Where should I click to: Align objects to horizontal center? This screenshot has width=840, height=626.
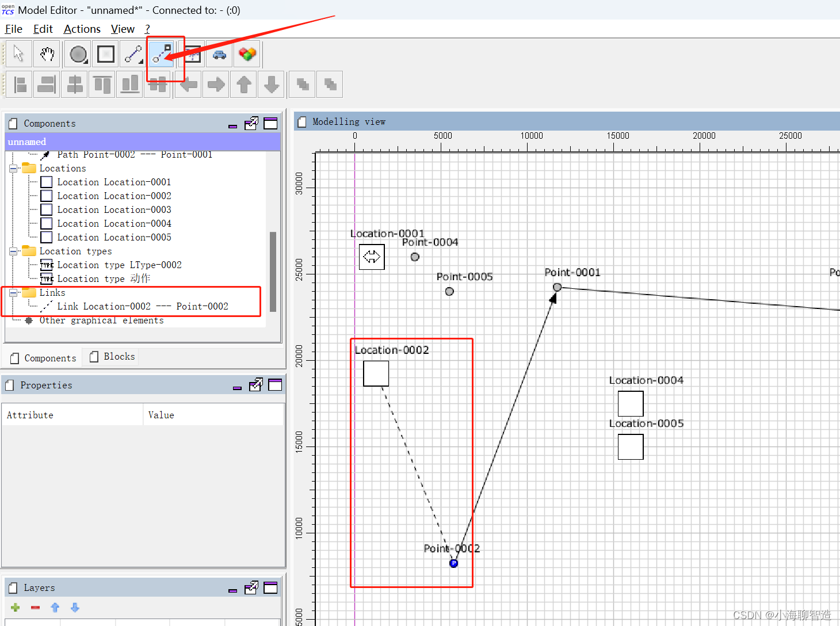click(x=75, y=85)
